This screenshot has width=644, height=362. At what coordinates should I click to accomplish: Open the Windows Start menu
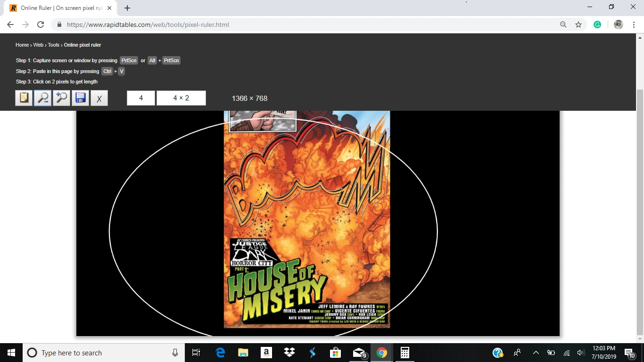tap(11, 353)
